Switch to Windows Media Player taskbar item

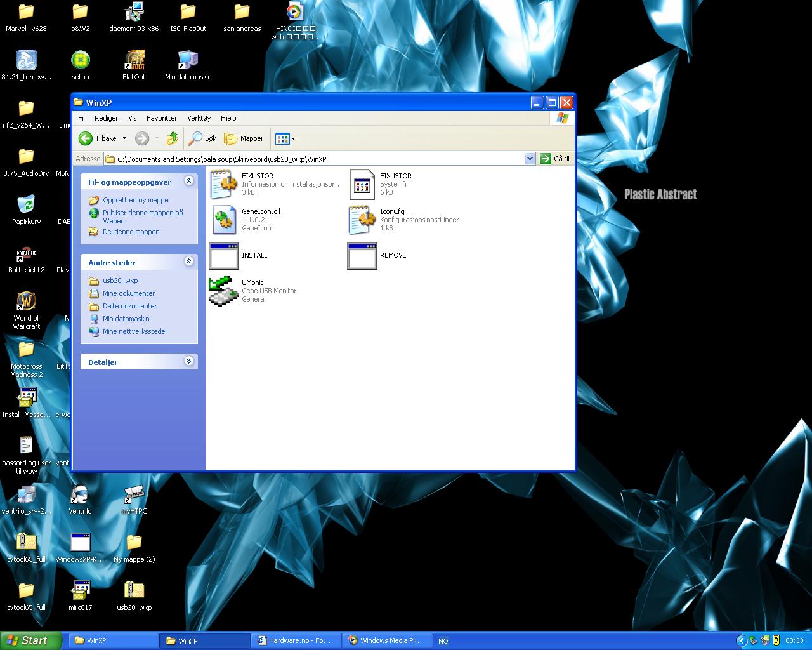click(x=388, y=640)
